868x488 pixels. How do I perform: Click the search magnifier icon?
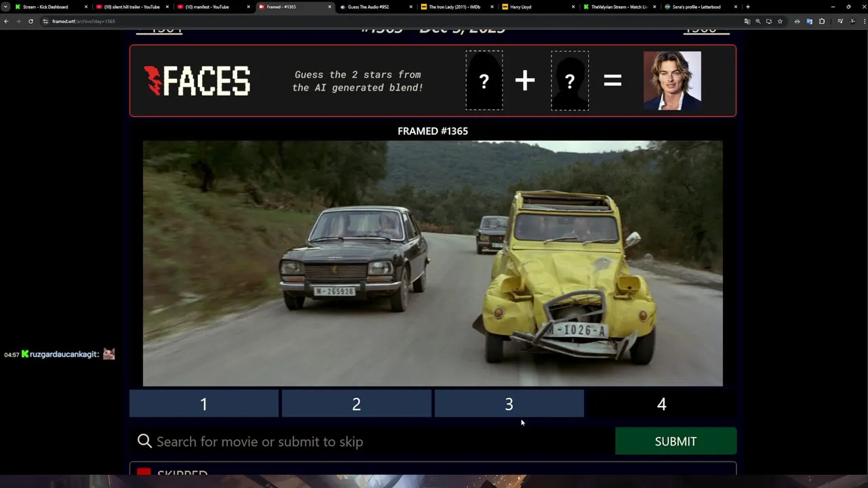[x=144, y=441]
